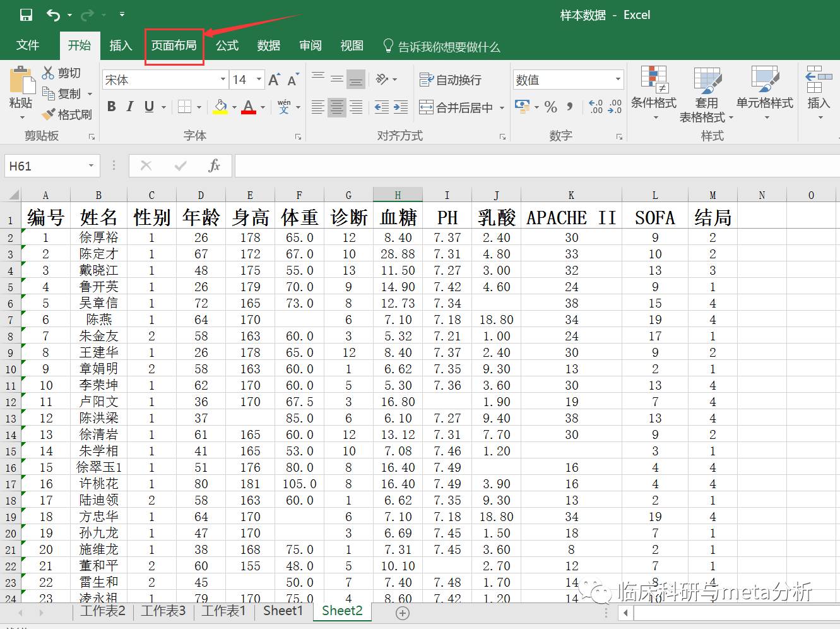Switch to 工作表2 sheet tab

pos(103,611)
